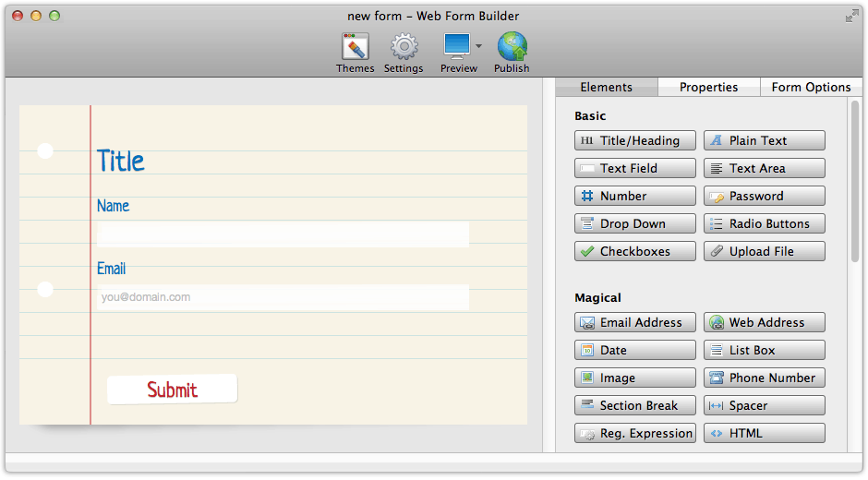The width and height of the screenshot is (868, 480).
Task: Add an Image element
Action: click(x=635, y=378)
